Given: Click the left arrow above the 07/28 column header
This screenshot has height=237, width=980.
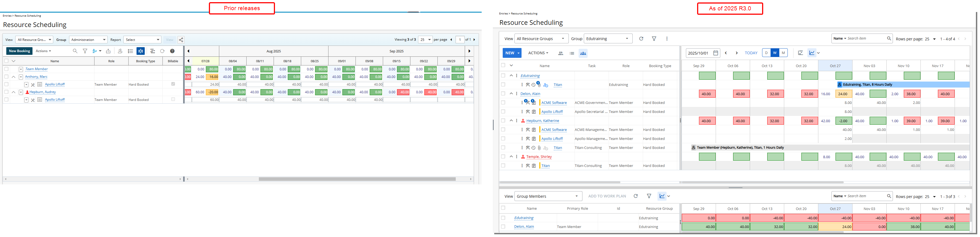Looking at the screenshot, I should [x=188, y=51].
